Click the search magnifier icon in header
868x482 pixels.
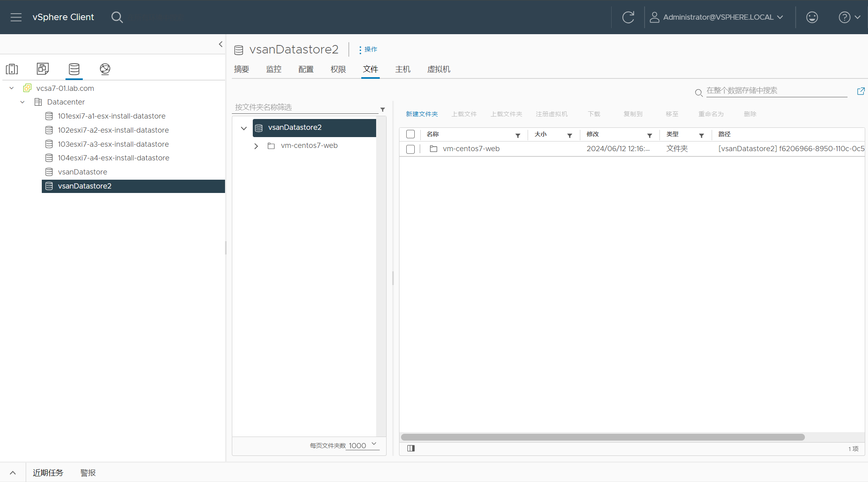tap(117, 17)
